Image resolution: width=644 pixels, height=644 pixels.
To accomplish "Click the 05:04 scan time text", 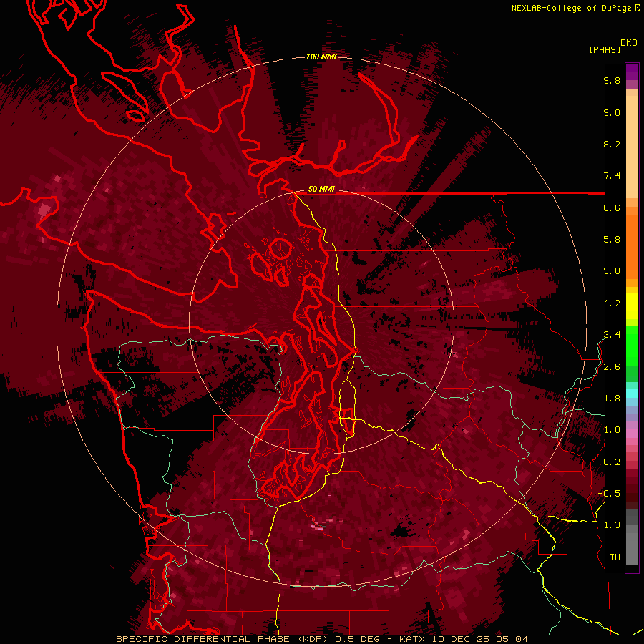I will click(x=512, y=639).
